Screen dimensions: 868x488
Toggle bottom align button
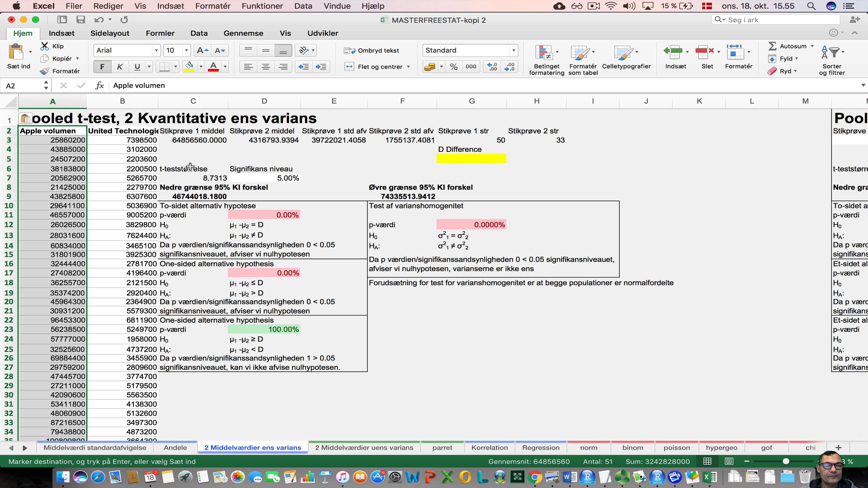coord(283,50)
